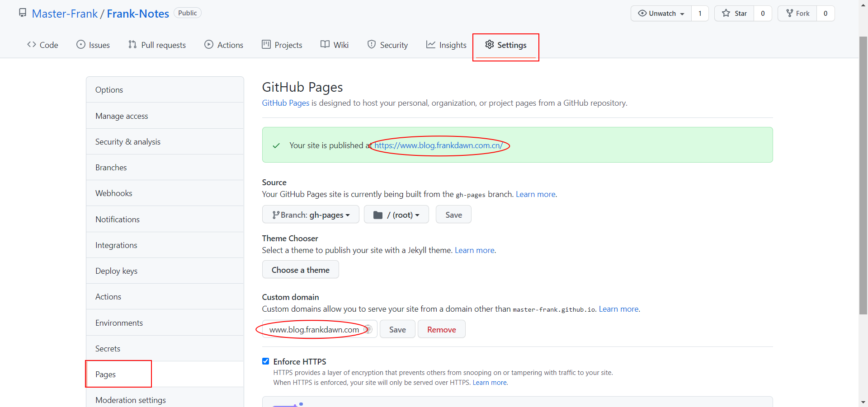Open the Unwatch notifications dropdown
Image resolution: width=868 pixels, height=407 pixels.
(x=661, y=13)
